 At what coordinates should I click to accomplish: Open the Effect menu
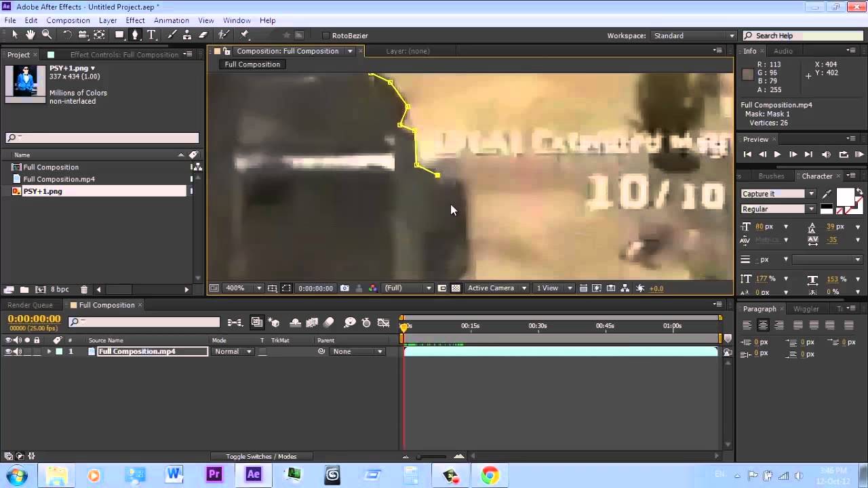(135, 20)
